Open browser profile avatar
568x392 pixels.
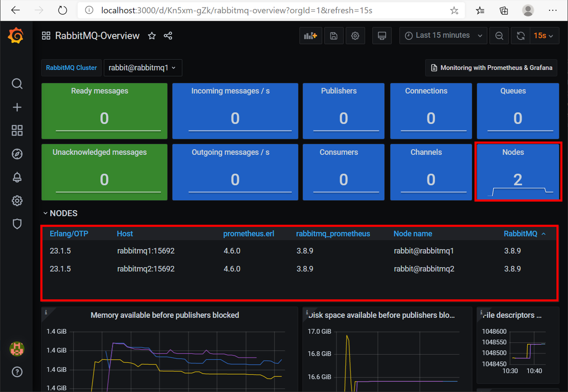[528, 10]
